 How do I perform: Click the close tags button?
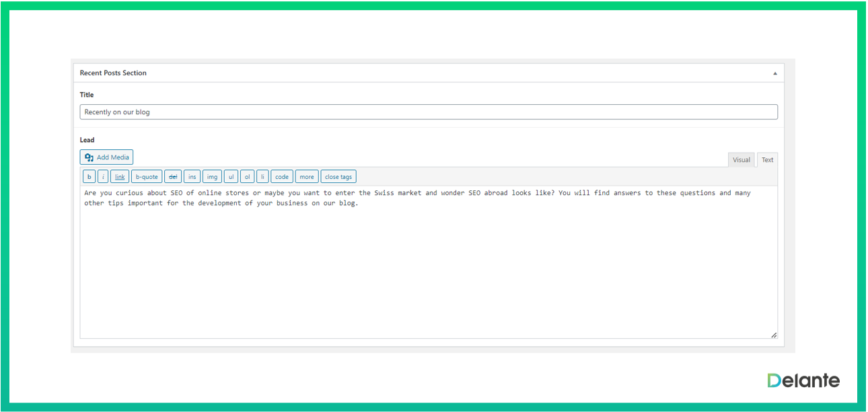(338, 177)
